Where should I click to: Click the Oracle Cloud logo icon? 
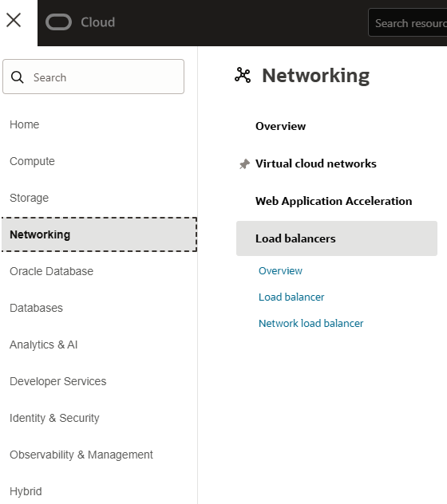pos(58,22)
